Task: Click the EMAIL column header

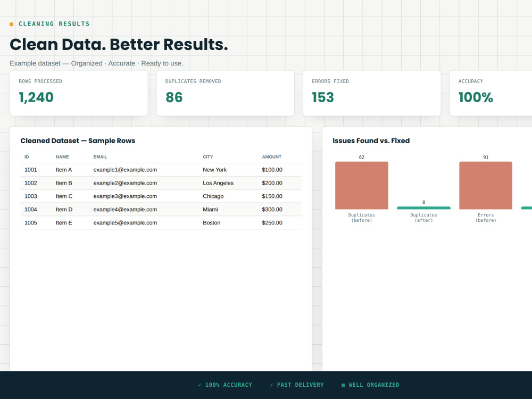Action: [x=101, y=157]
